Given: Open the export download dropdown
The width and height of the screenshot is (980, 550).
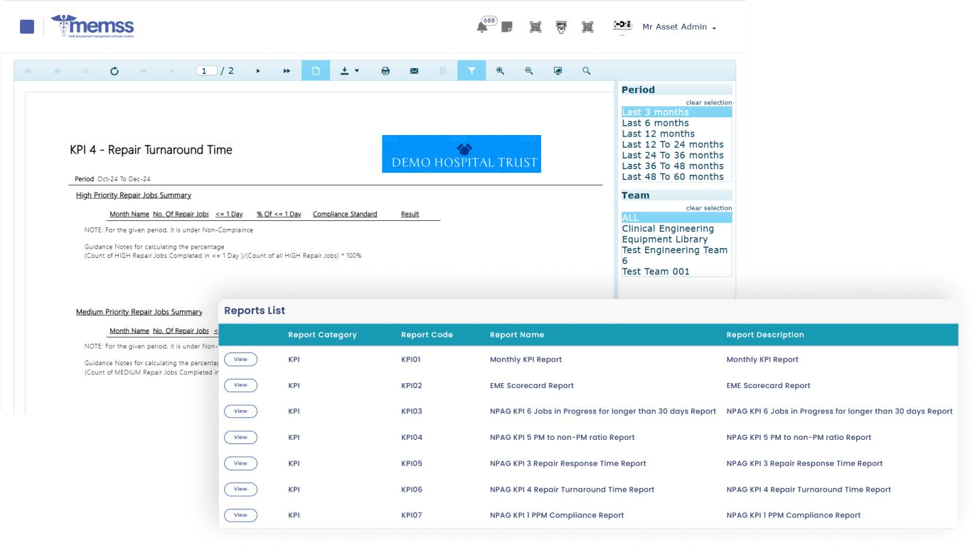Looking at the screenshot, I should point(349,71).
